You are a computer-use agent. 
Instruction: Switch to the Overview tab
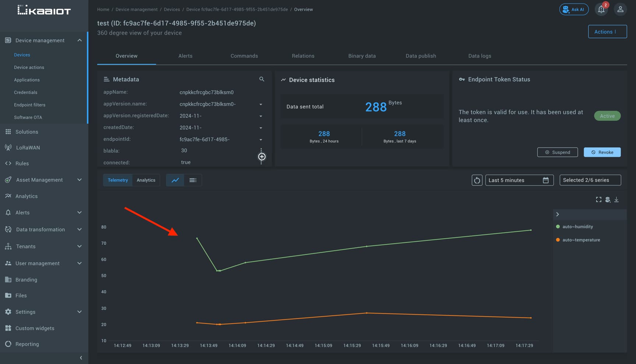pos(127,56)
